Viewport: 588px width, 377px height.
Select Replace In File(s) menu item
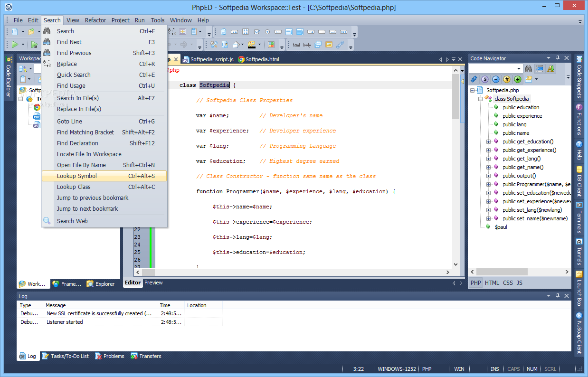104,109
